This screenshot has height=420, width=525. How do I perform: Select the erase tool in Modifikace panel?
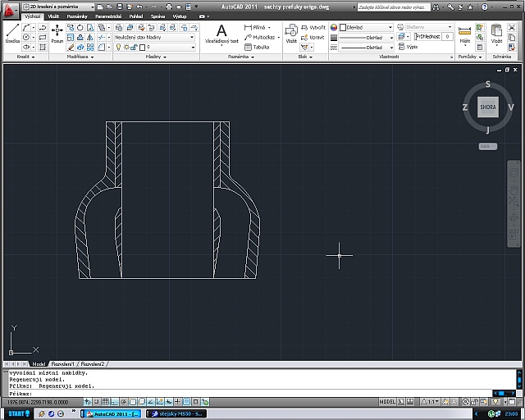71,48
